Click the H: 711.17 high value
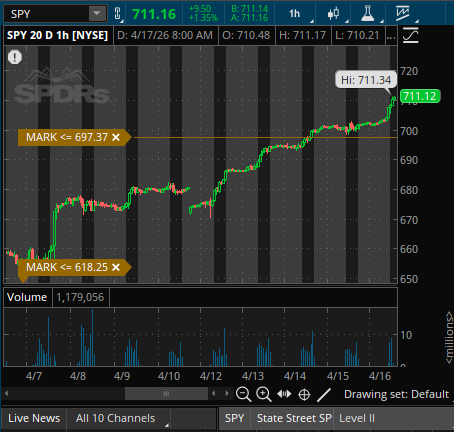This screenshot has height=432, width=454. 303,35
